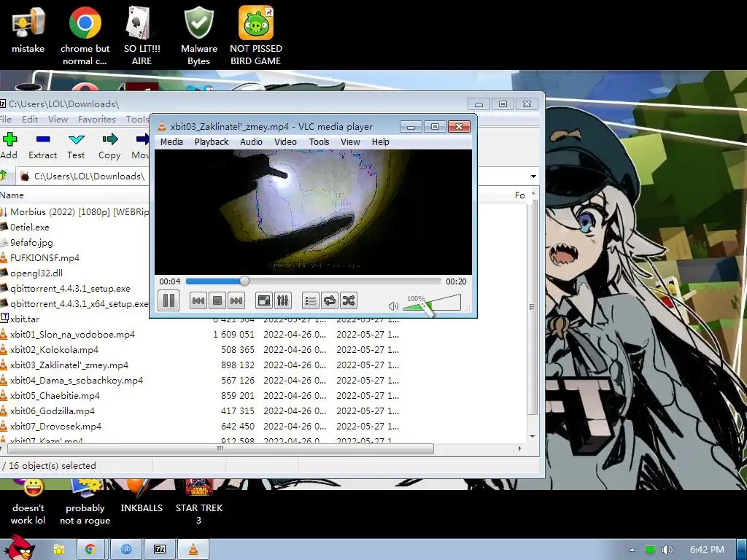The width and height of the screenshot is (747, 560).
Task: Stop playback in VLC
Action: pyautogui.click(x=217, y=300)
